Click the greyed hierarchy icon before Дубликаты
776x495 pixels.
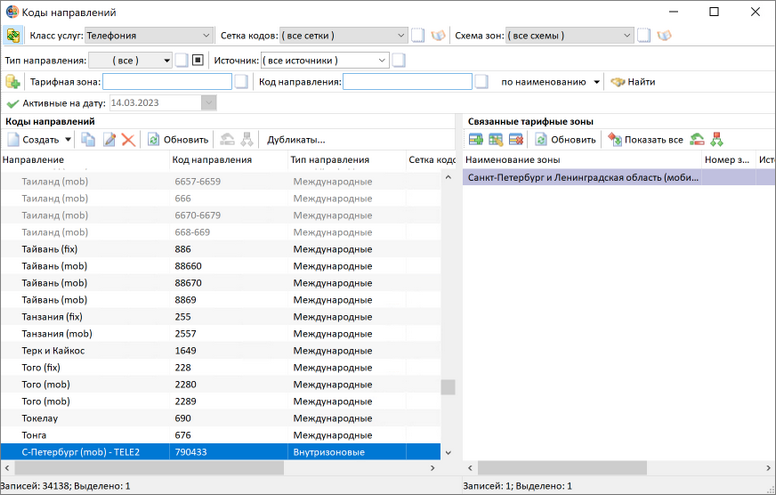(247, 140)
